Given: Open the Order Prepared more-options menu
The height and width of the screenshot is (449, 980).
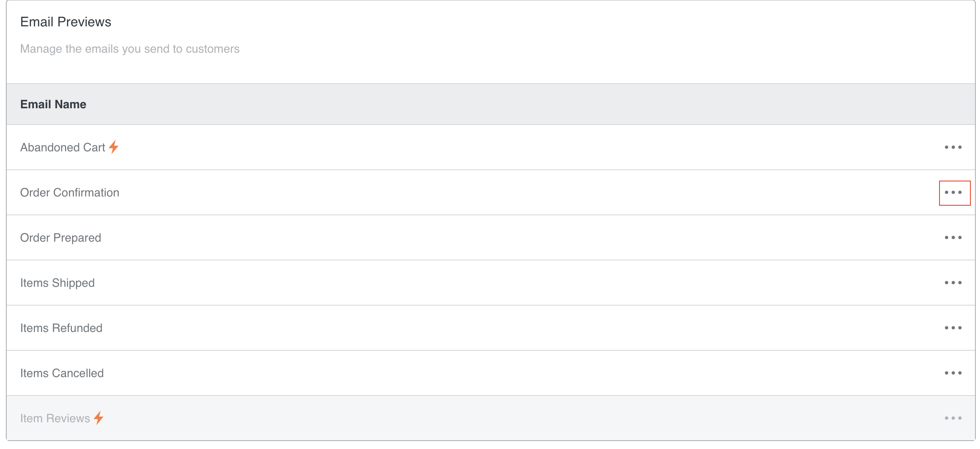Looking at the screenshot, I should 953,237.
